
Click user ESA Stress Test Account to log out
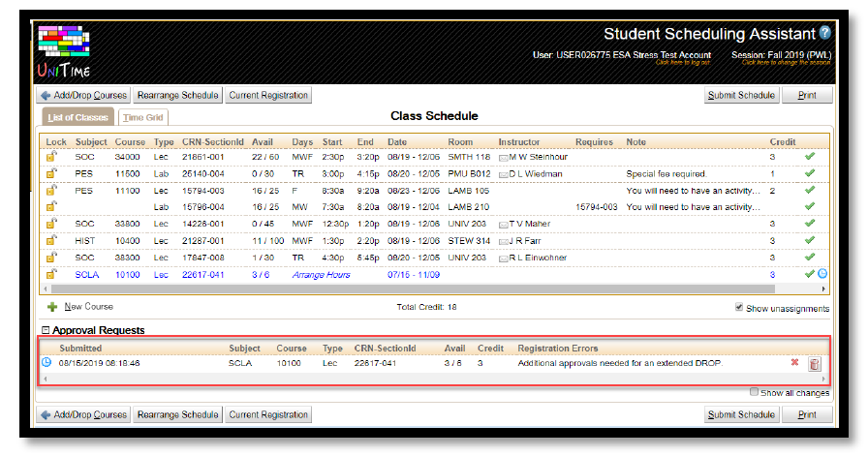tap(621, 55)
